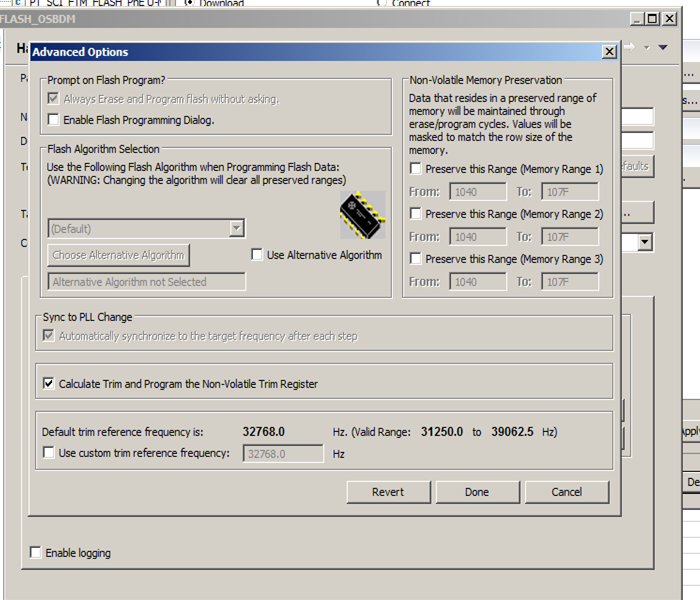Check Enable Flash Programming Dialog
700x600 pixels.
click(53, 120)
